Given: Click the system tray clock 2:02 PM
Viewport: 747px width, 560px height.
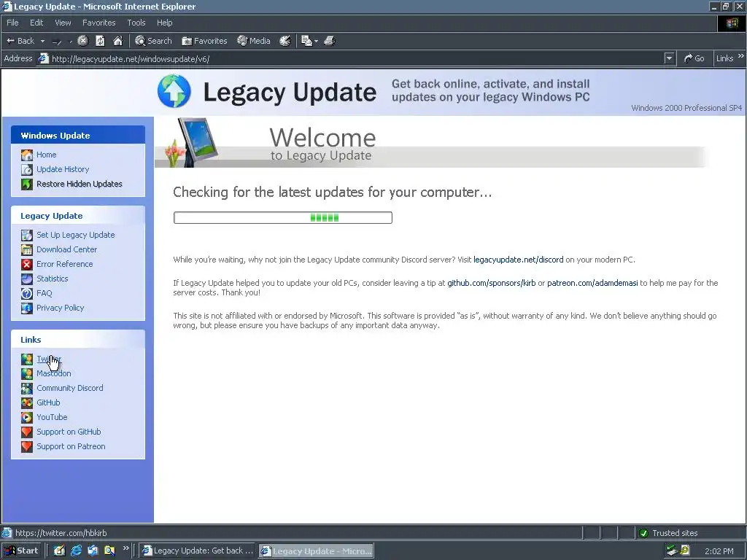Looking at the screenshot, I should (x=719, y=551).
